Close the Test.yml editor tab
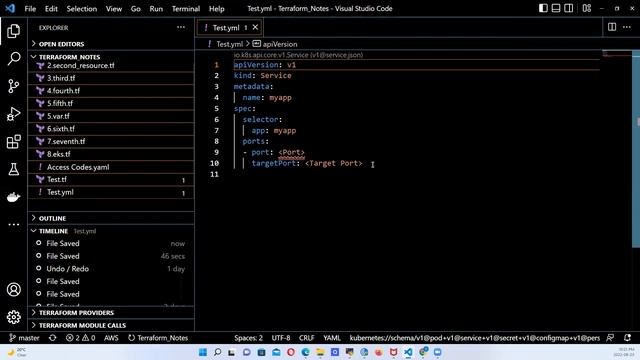640x360 pixels. click(x=255, y=27)
